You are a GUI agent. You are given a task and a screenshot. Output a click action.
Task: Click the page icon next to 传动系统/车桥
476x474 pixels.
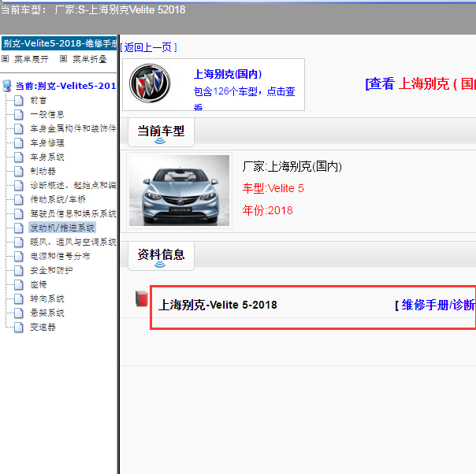[18, 199]
